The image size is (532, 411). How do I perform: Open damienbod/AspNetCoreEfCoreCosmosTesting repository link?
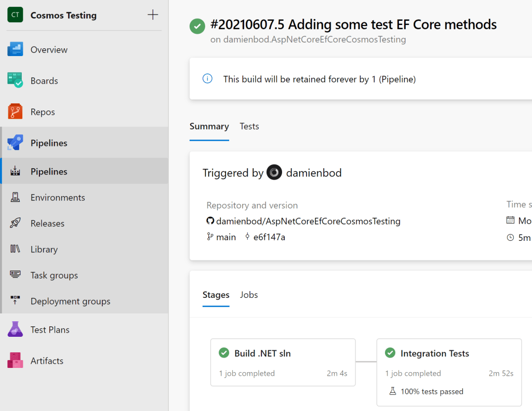click(308, 221)
